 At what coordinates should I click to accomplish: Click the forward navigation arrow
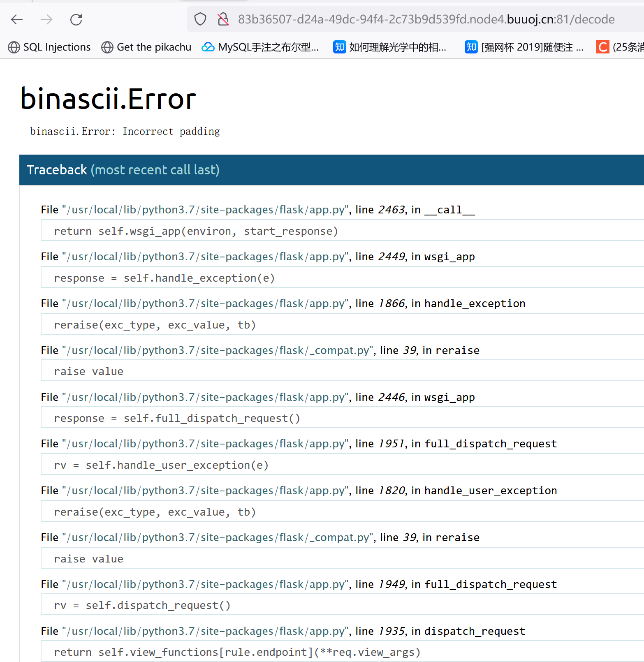(x=46, y=19)
